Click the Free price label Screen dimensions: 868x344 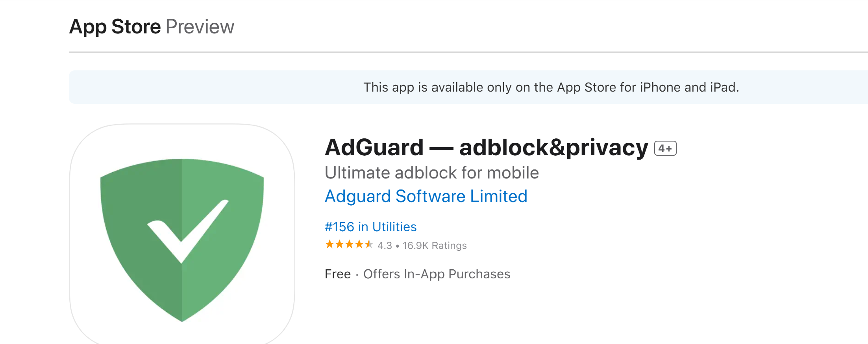[x=338, y=274]
